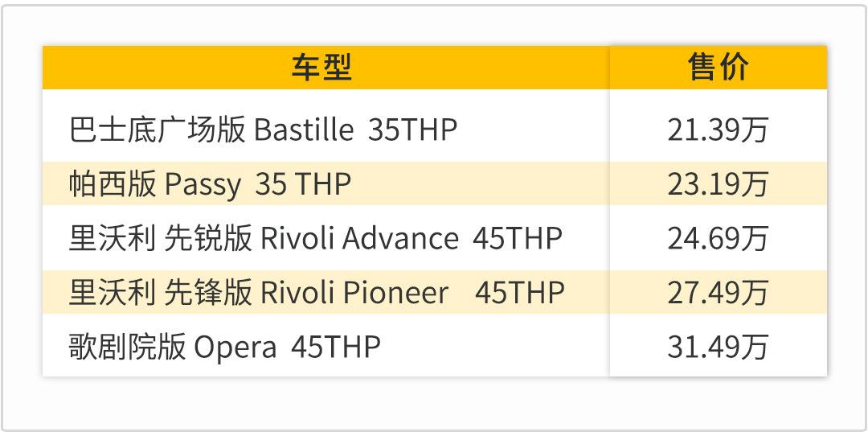Select the 里沃利 先锐版 model name

(161, 238)
